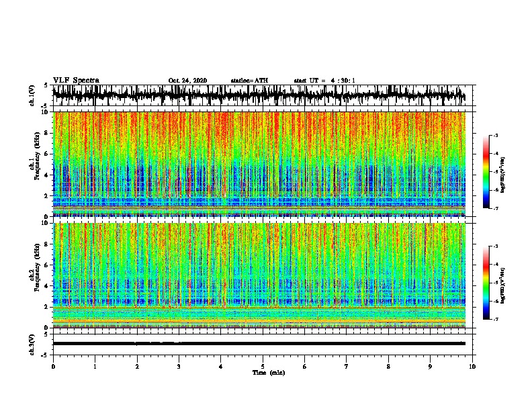Click the time axis tick label "5"
The width and height of the screenshot is (532, 411).
(263, 367)
